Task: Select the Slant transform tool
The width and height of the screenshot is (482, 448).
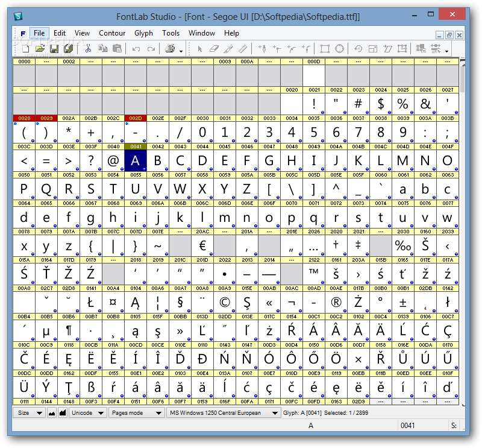Action: [387, 49]
